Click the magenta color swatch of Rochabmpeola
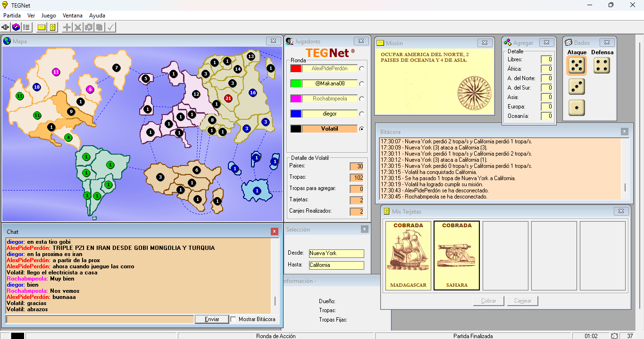644x339 pixels. [296, 99]
